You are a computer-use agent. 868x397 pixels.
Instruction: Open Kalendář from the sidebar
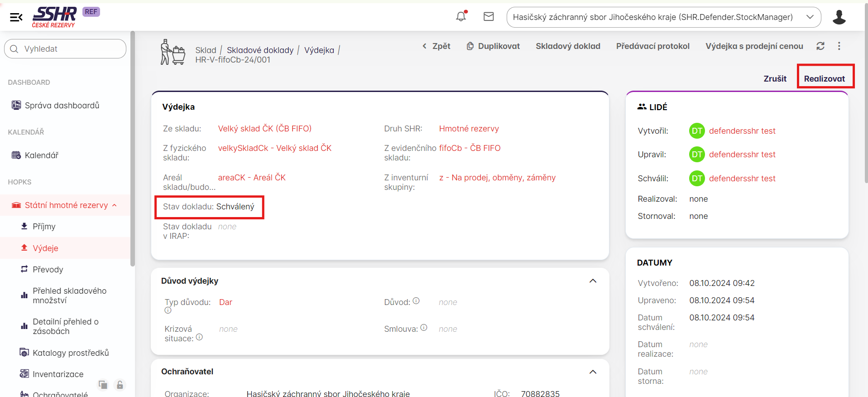41,155
